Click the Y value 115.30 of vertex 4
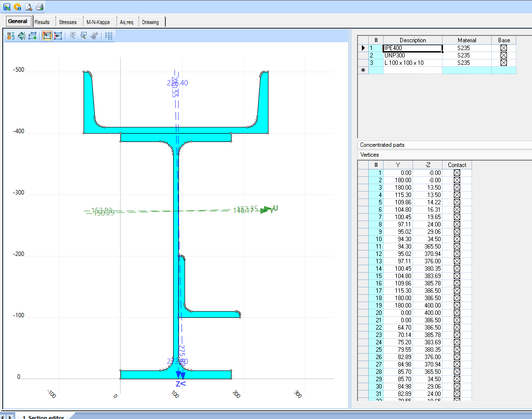This screenshot has width=532, height=419. [x=398, y=195]
